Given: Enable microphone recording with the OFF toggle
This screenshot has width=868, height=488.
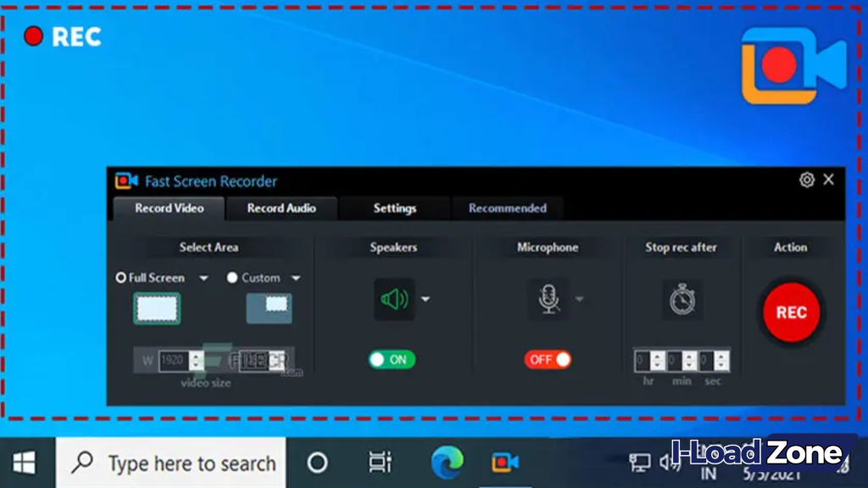Looking at the screenshot, I should (548, 359).
